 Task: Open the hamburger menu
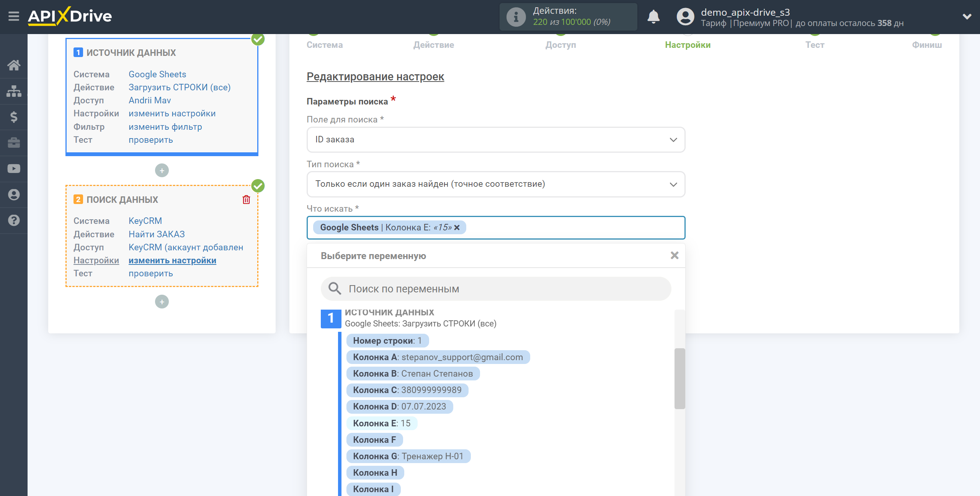14,16
